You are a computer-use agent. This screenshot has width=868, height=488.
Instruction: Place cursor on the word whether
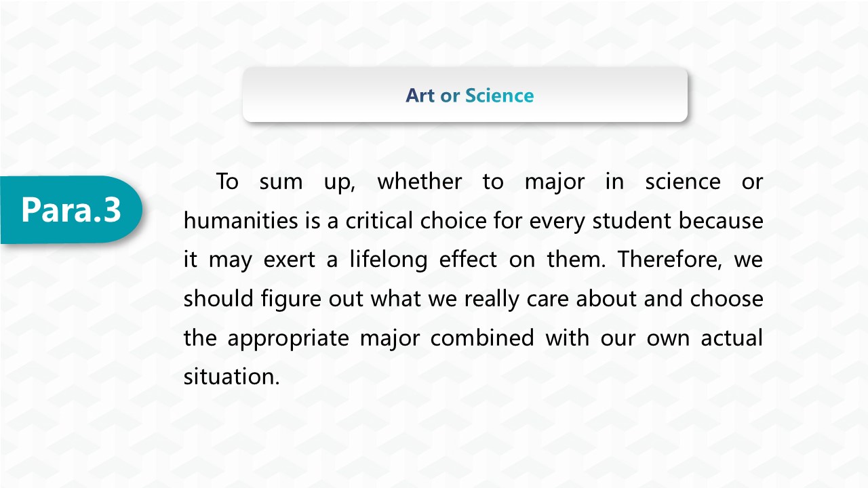(x=420, y=182)
